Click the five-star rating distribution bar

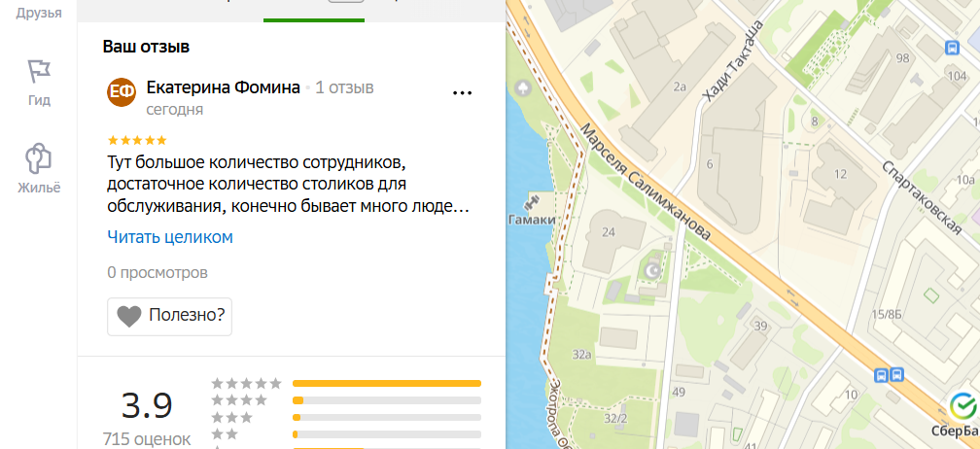[387, 384]
